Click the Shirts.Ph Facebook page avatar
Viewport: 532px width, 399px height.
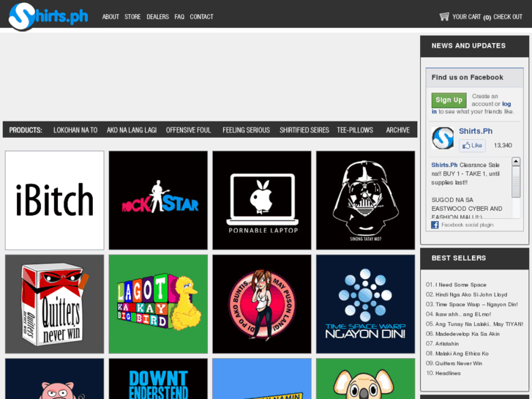[443, 138]
